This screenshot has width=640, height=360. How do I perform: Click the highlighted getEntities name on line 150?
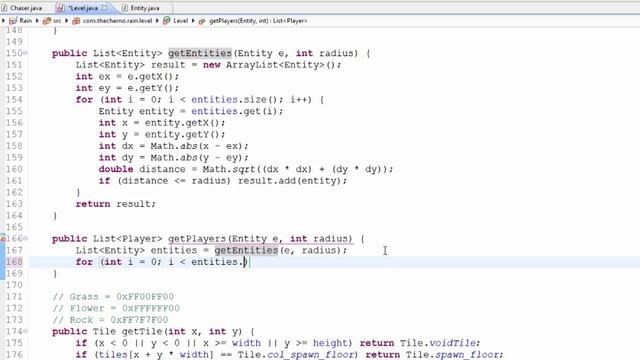(x=200, y=53)
